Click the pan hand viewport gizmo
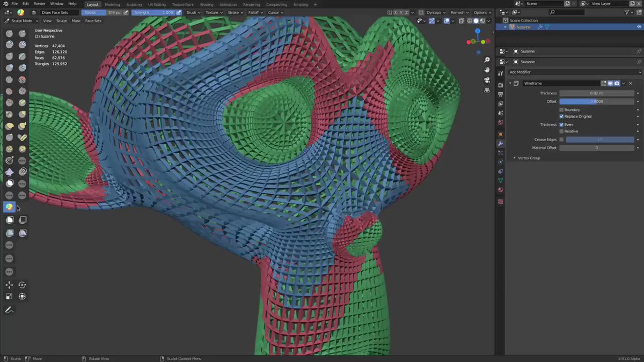 pyautogui.click(x=487, y=70)
